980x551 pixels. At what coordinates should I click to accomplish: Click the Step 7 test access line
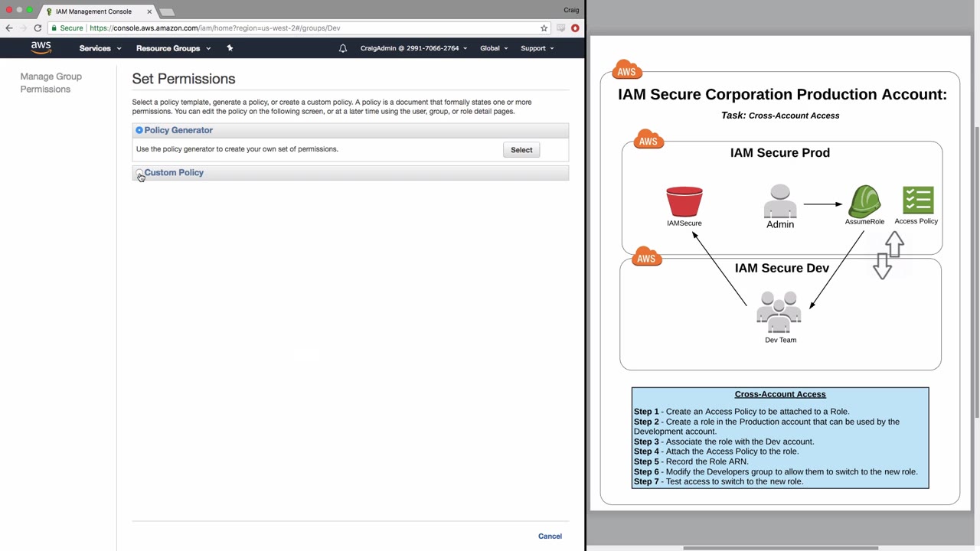(718, 481)
